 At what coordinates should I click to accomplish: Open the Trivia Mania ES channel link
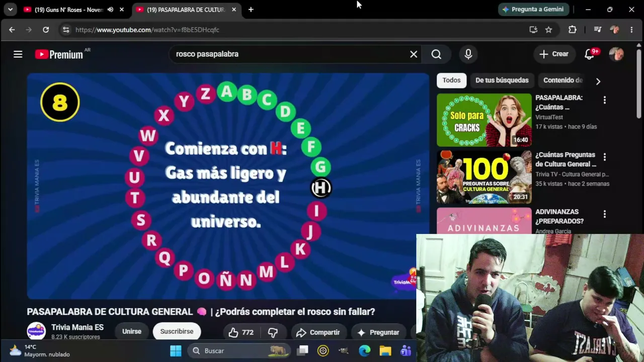point(77,327)
